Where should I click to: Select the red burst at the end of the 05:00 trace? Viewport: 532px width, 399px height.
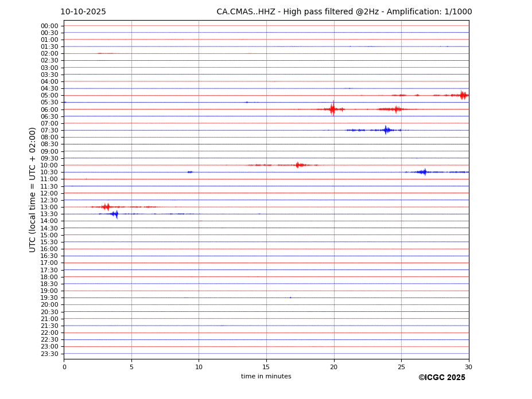point(463,95)
